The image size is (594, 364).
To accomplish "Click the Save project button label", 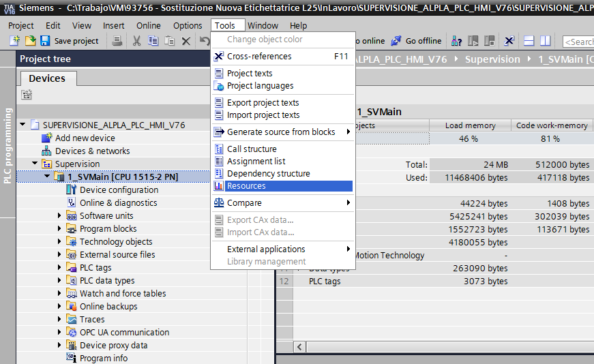I will [76, 41].
